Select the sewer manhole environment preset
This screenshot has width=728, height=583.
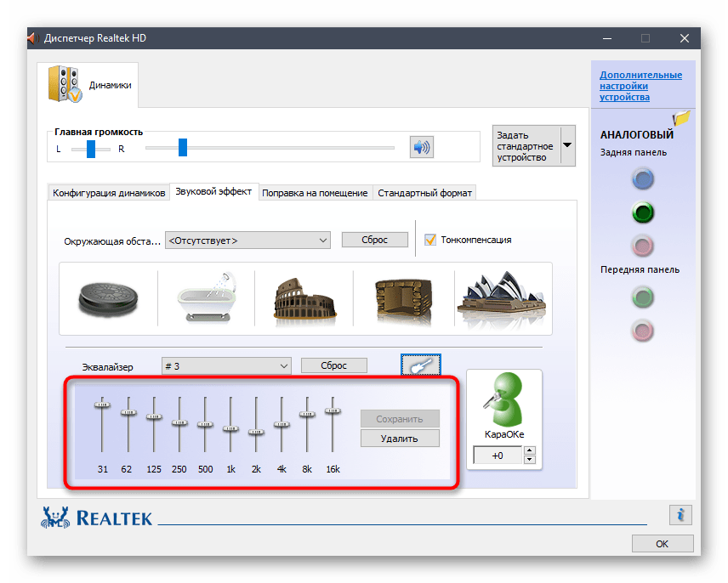click(x=107, y=298)
